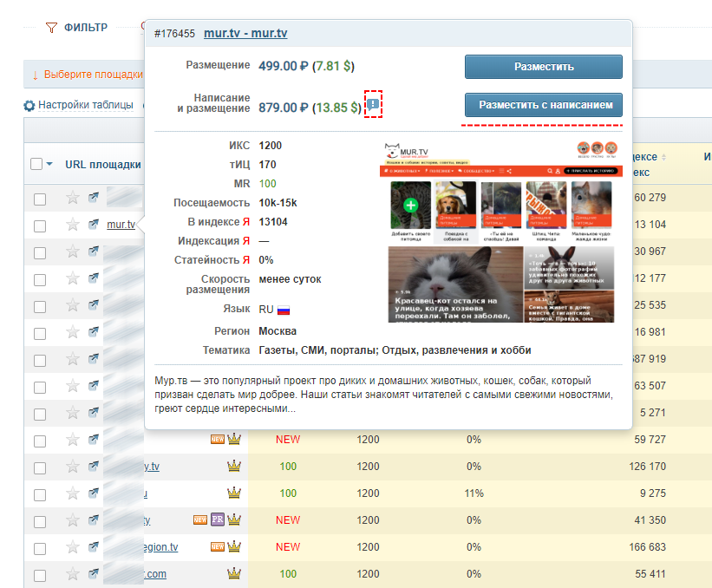
Task: Click the crown icon in 166 683 row
Action: pos(234,546)
